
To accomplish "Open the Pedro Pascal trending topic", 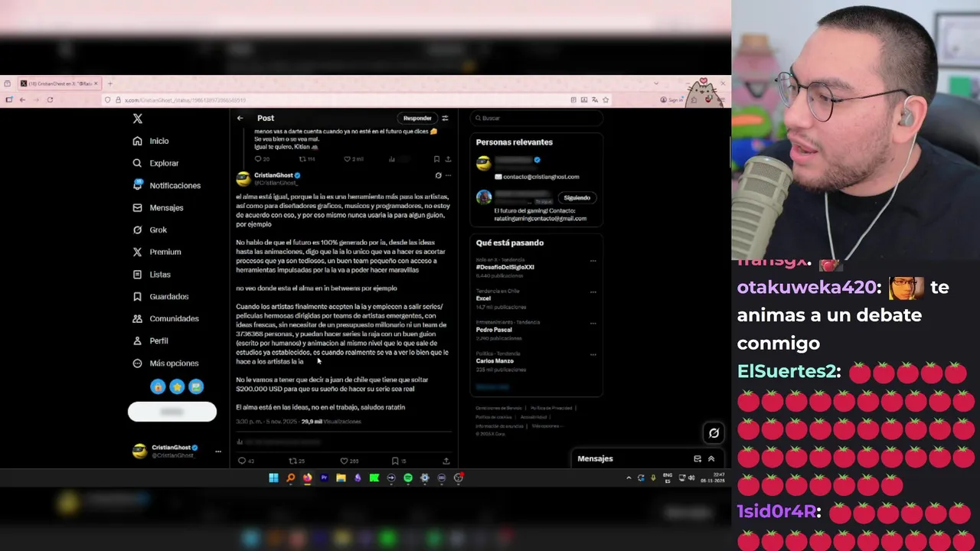I will click(x=495, y=330).
